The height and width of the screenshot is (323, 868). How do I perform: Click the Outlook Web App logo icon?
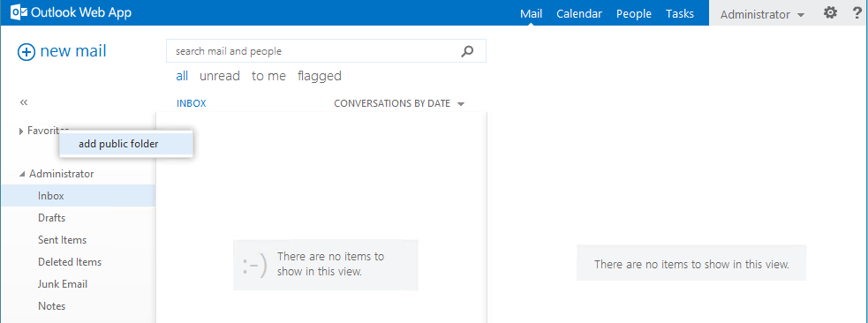19,12
